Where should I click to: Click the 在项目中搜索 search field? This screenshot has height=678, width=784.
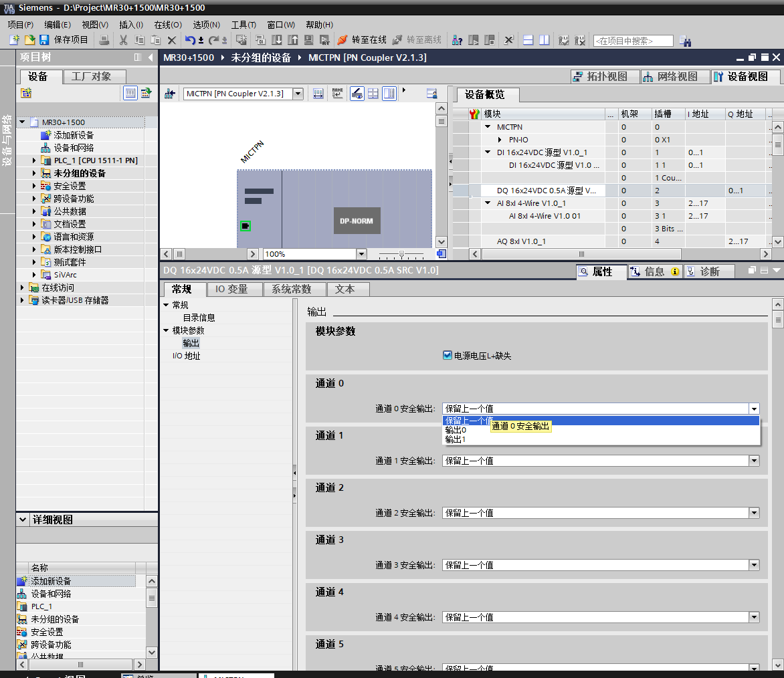(x=633, y=41)
